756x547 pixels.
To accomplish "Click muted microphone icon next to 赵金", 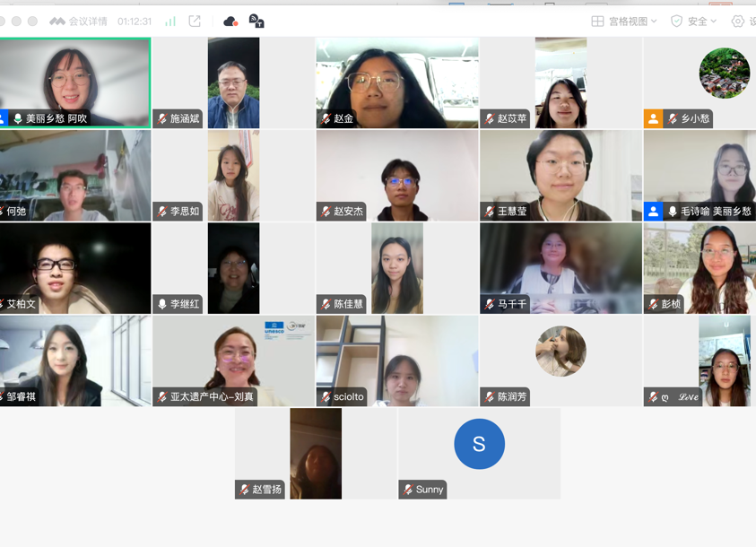I will coord(326,118).
